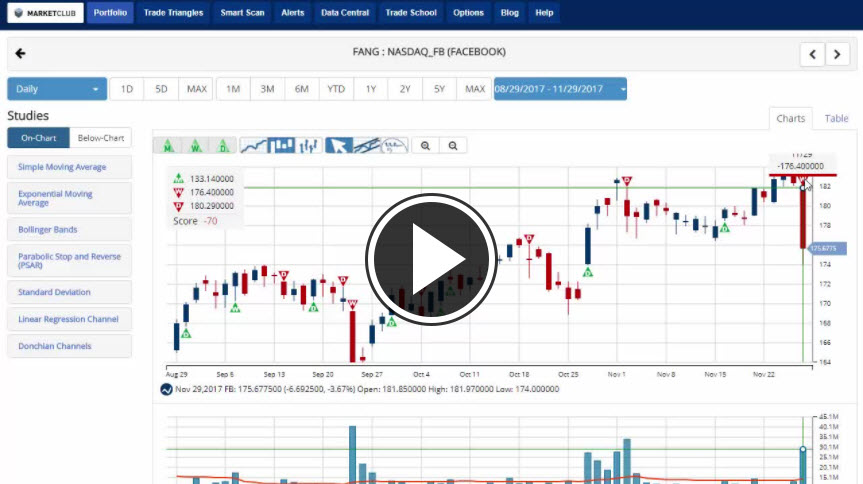Select the 3M range
This screenshot has width=863, height=484.
click(x=267, y=89)
